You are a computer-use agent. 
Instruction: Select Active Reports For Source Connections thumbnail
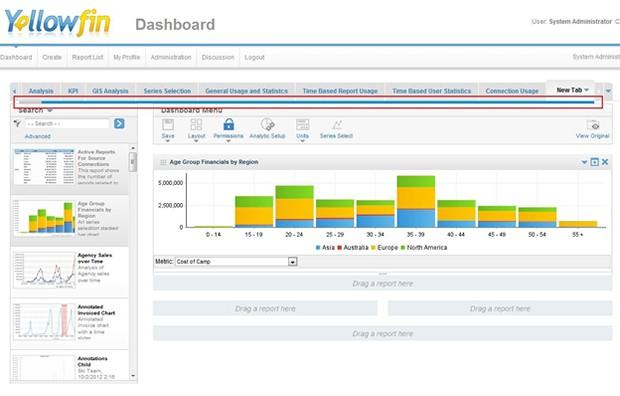click(43, 167)
